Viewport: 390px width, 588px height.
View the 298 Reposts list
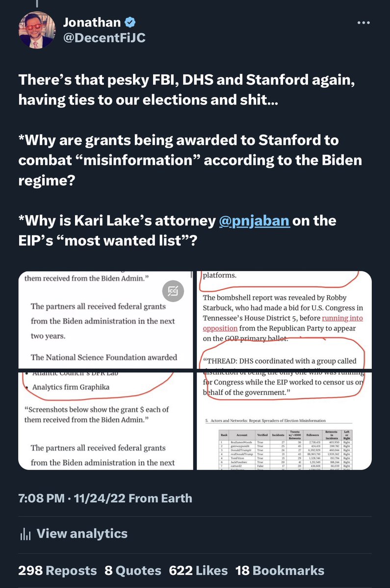point(57,570)
